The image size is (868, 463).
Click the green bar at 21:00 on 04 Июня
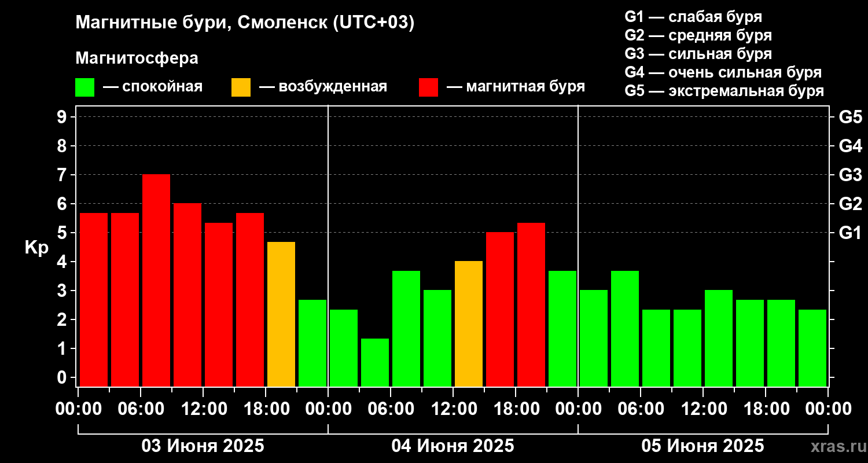(x=562, y=329)
